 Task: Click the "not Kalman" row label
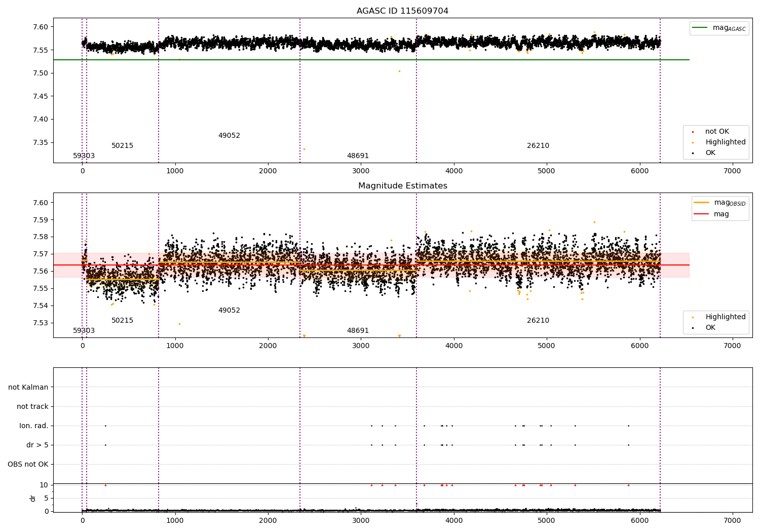click(28, 388)
